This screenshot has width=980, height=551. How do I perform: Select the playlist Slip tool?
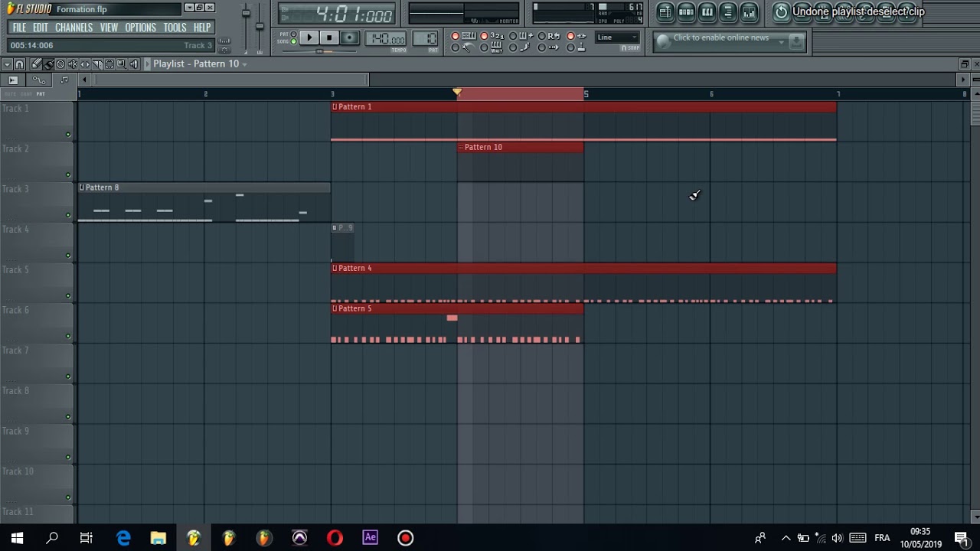(85, 64)
